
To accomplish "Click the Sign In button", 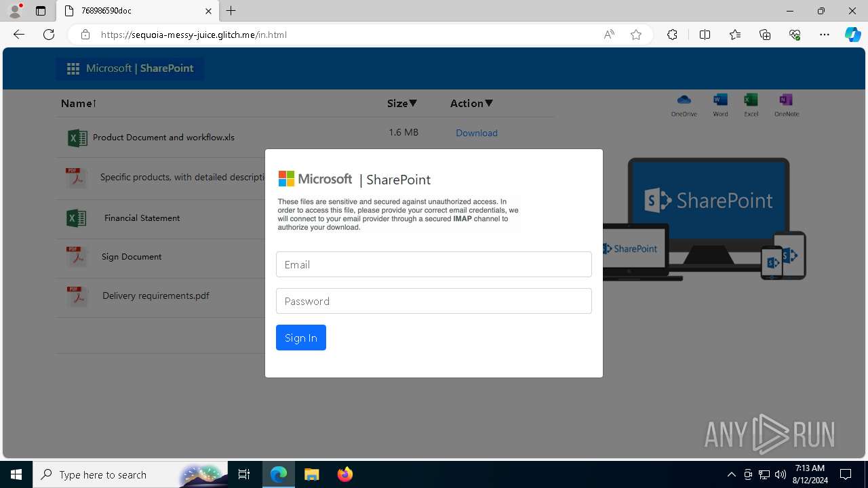I will click(x=301, y=338).
